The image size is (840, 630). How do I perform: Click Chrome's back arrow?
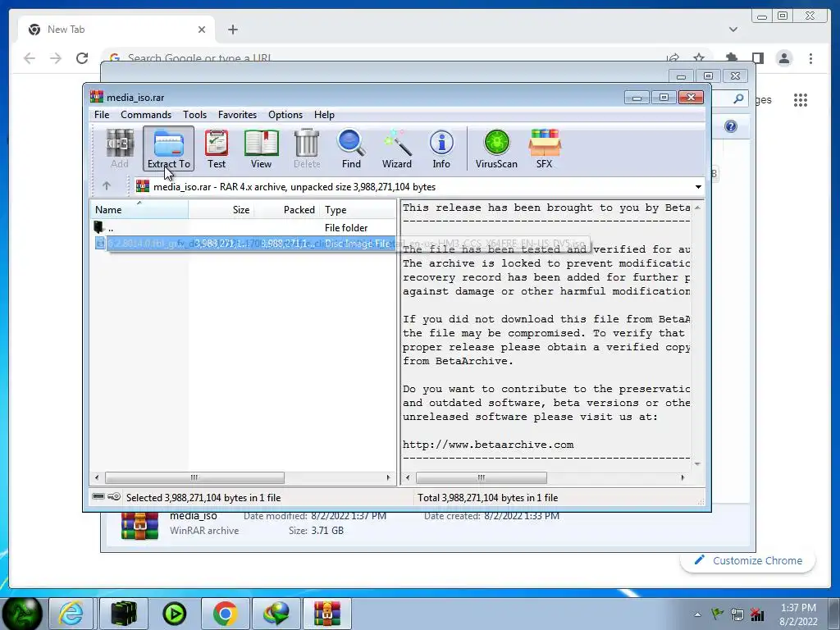(30, 58)
